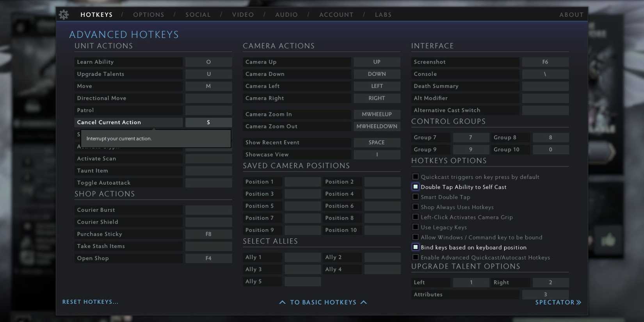Click the Cancel Current Action key field
The image size is (644, 322).
(x=208, y=122)
